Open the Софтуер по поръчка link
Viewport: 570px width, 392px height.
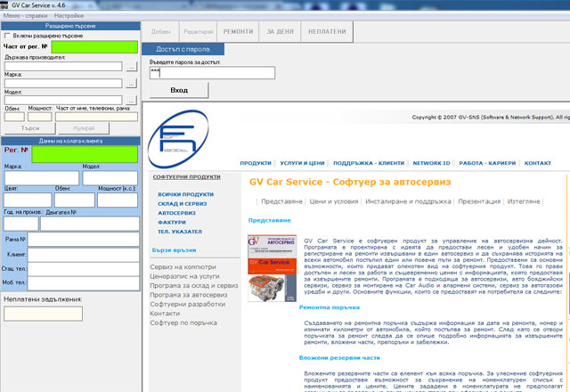tap(183, 323)
